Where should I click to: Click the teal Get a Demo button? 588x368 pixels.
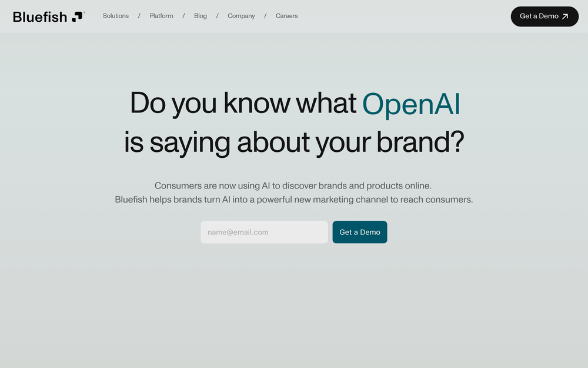[x=360, y=232]
